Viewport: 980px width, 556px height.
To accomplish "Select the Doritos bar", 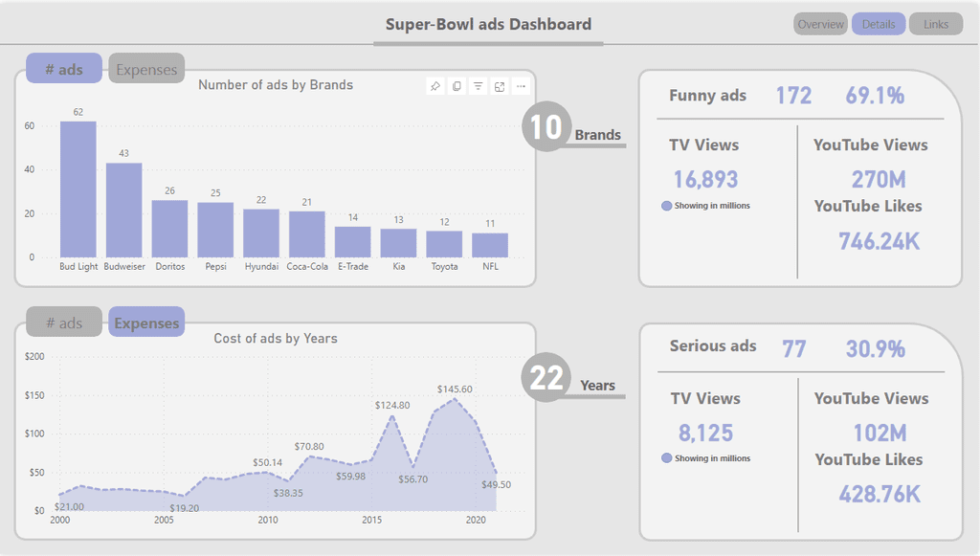I will 169,229.
